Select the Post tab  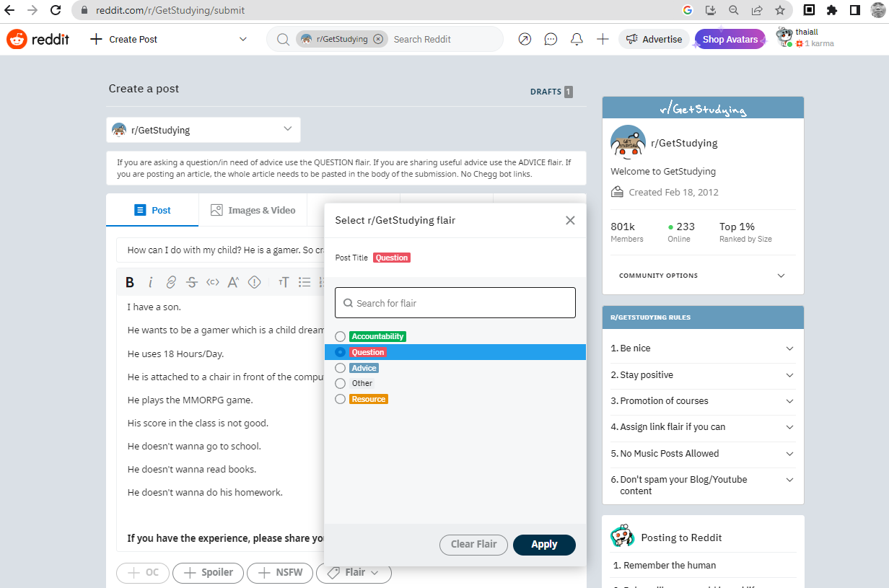pos(152,210)
